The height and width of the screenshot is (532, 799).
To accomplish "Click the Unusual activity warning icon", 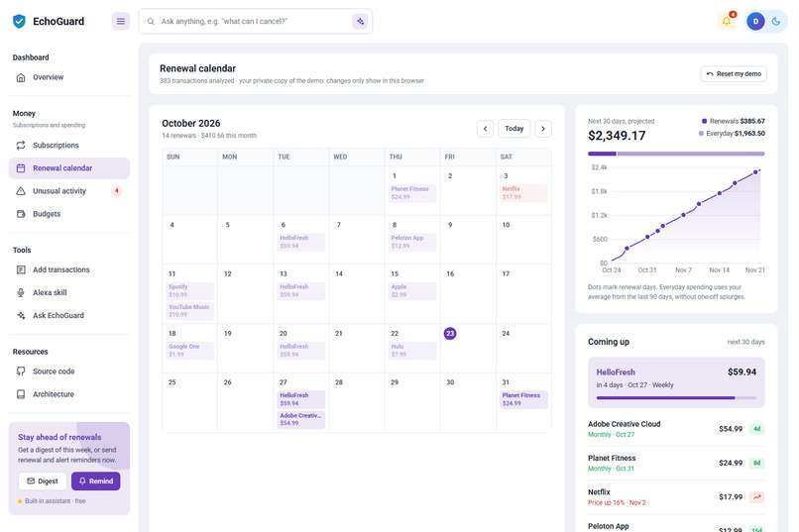I will point(21,191).
